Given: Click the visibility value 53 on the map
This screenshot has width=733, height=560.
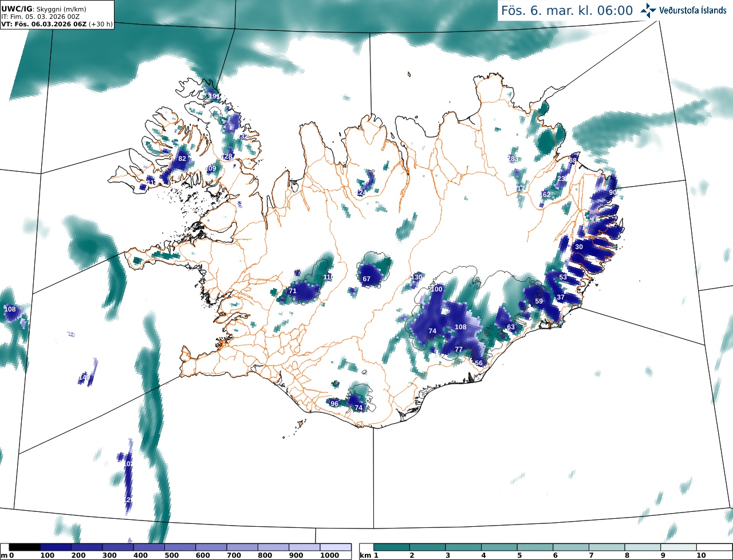Looking at the screenshot, I should (563, 277).
